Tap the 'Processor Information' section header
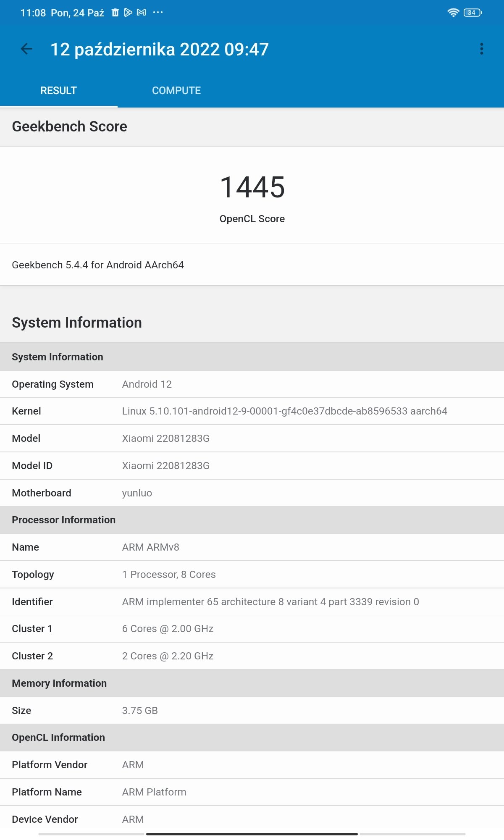Image resolution: width=504 pixels, height=840 pixels. 252,520
